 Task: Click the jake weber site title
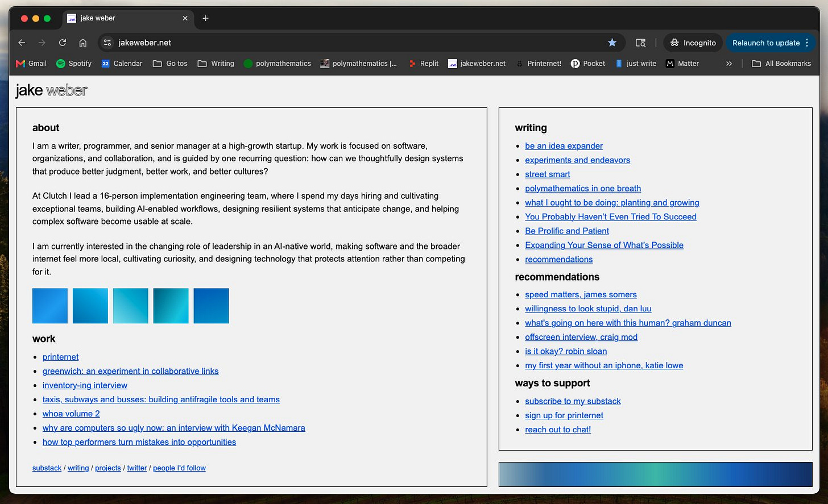(x=51, y=90)
